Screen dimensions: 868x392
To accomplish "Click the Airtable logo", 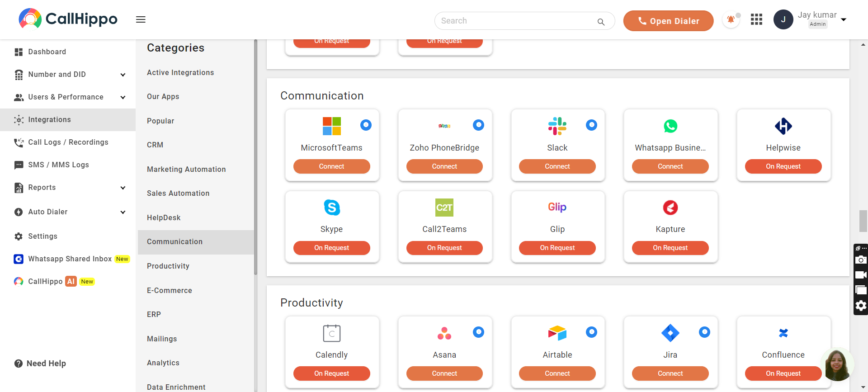I will click(557, 333).
